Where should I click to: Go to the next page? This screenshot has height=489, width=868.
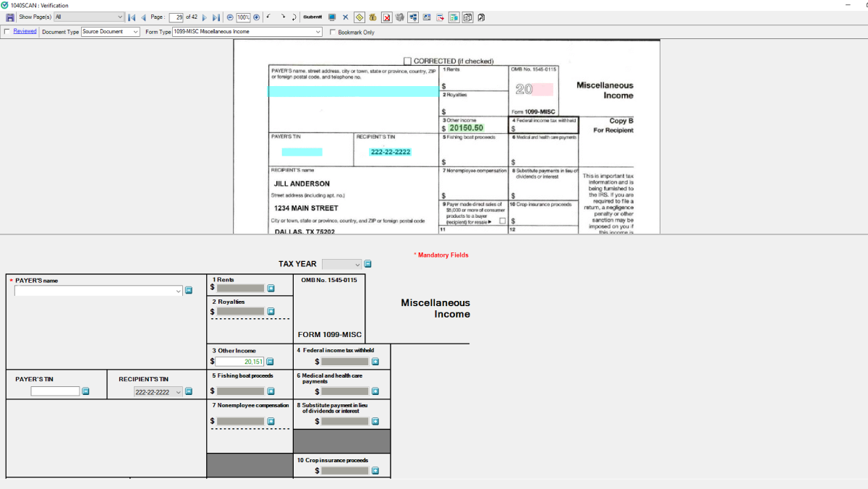[x=205, y=17]
